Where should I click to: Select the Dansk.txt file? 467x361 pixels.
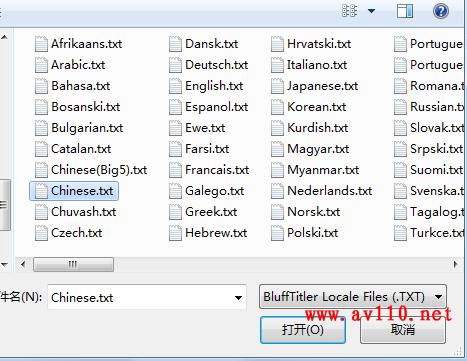203,44
